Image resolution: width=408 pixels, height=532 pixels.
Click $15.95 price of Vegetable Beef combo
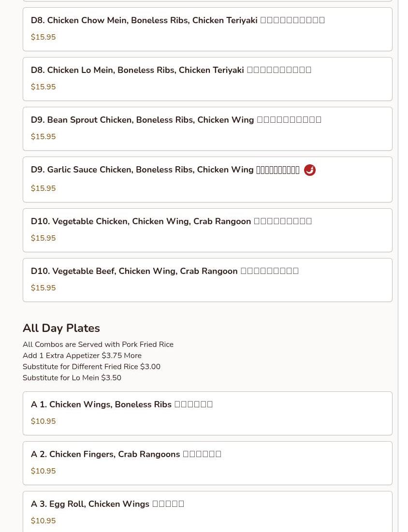coord(43,288)
